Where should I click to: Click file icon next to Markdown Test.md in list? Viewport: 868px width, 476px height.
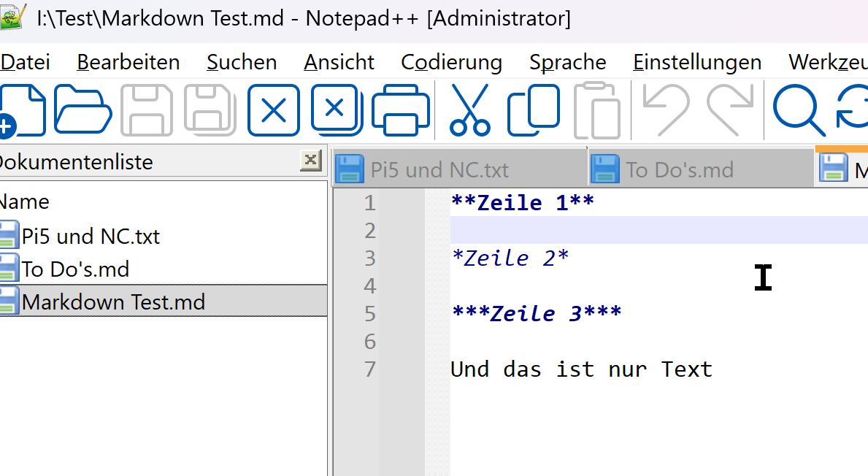(x=9, y=301)
